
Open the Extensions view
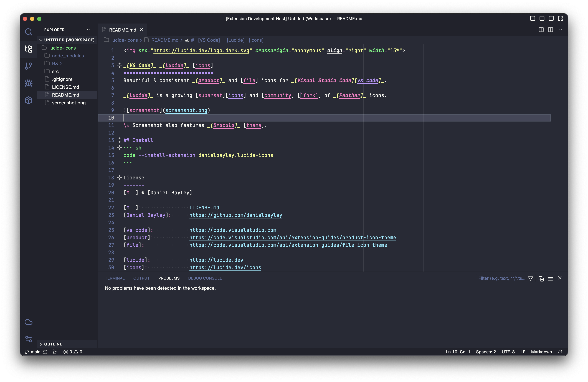tap(28, 100)
